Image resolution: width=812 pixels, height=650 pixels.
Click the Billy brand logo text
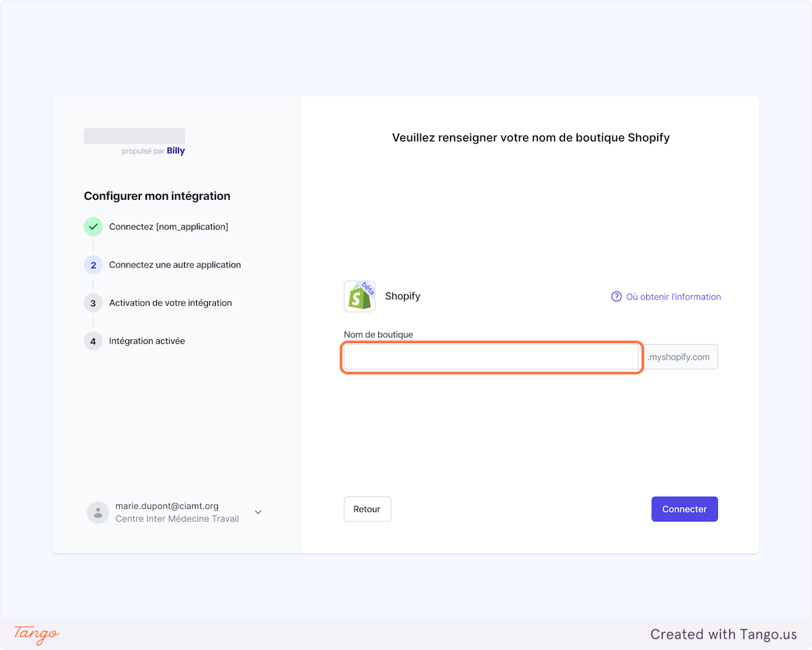[176, 151]
